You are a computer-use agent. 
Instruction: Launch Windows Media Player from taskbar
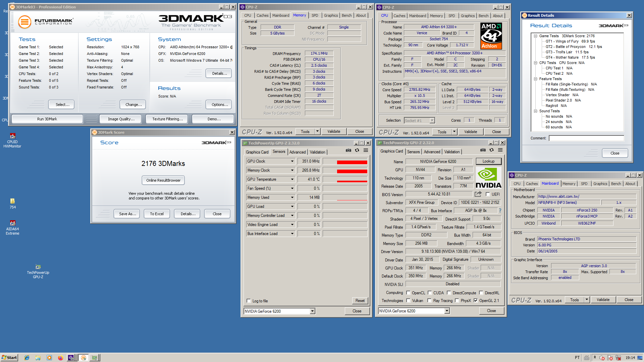(x=49, y=358)
